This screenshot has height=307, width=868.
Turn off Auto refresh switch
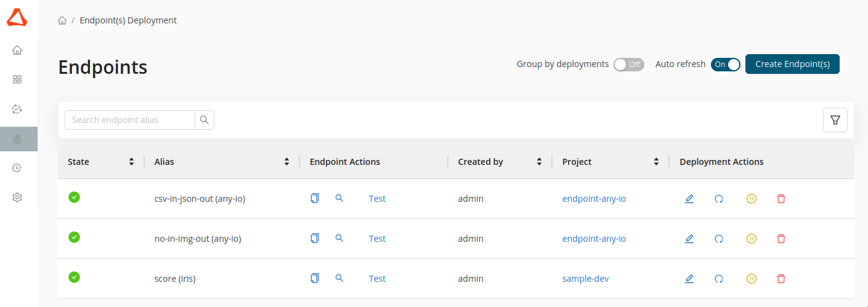tap(725, 64)
